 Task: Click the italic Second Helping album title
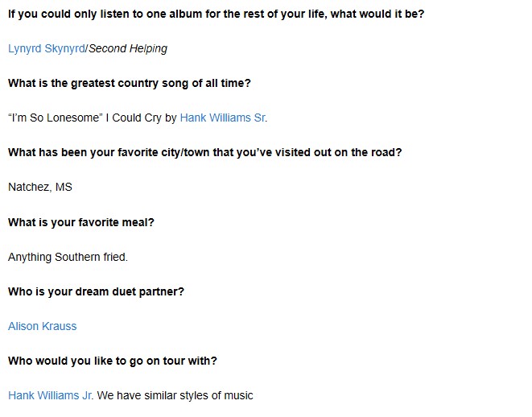coord(128,48)
